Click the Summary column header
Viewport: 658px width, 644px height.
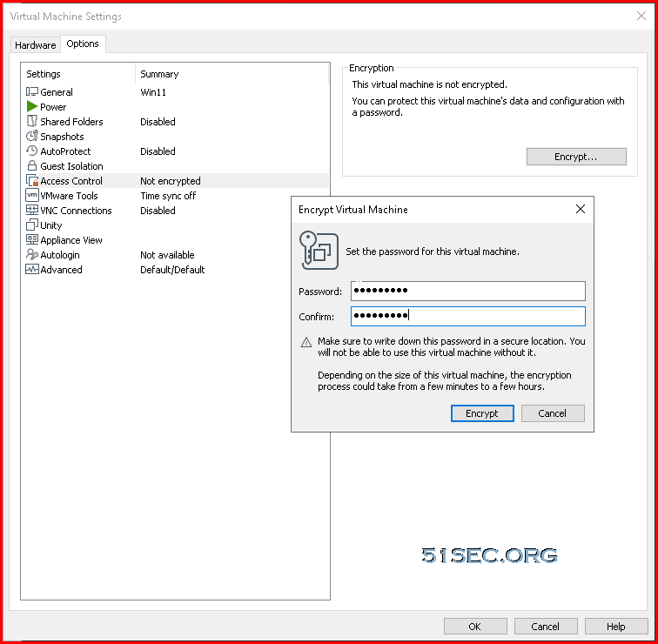point(159,74)
